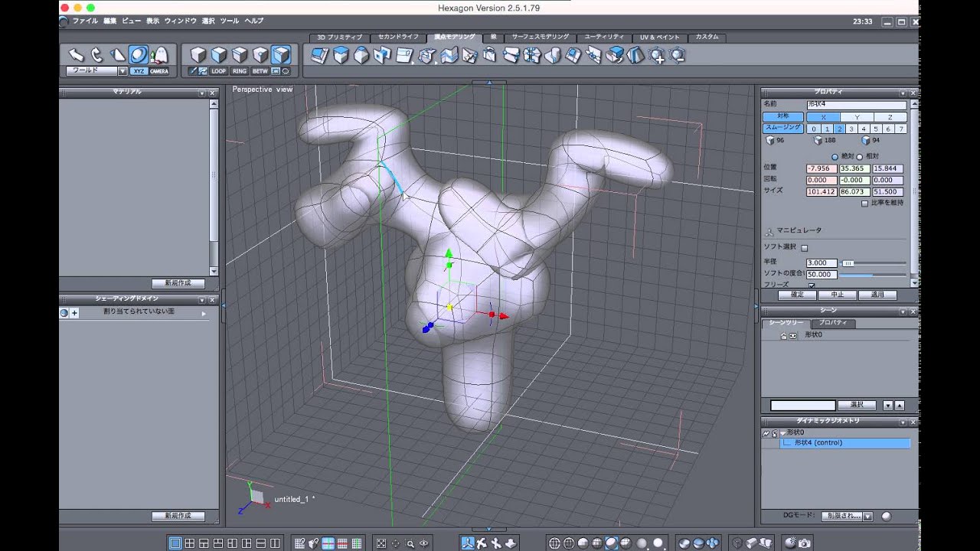Open the DGモード dropdown

(867, 517)
